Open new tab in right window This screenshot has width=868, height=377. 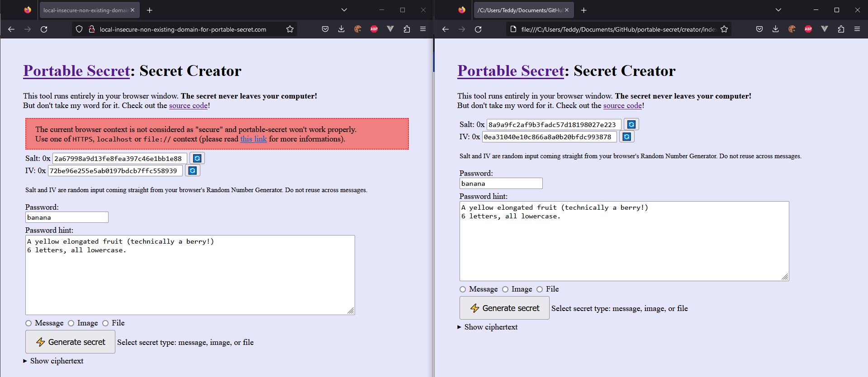(584, 10)
